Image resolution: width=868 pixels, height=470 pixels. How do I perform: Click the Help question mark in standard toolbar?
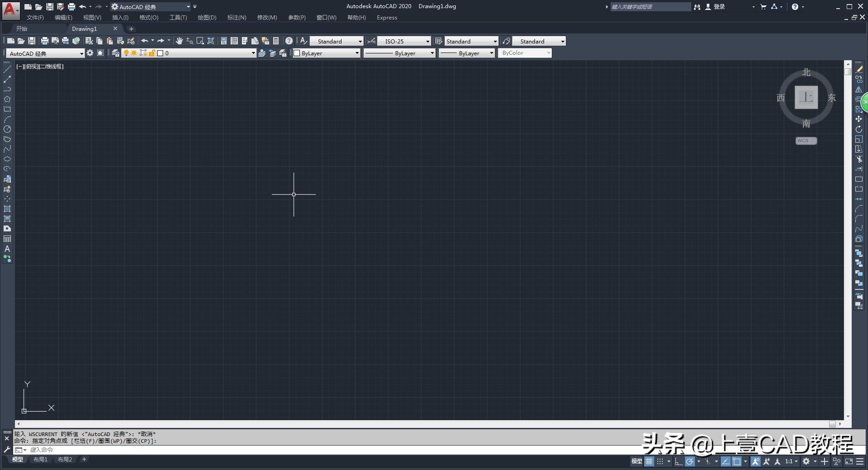tap(289, 41)
